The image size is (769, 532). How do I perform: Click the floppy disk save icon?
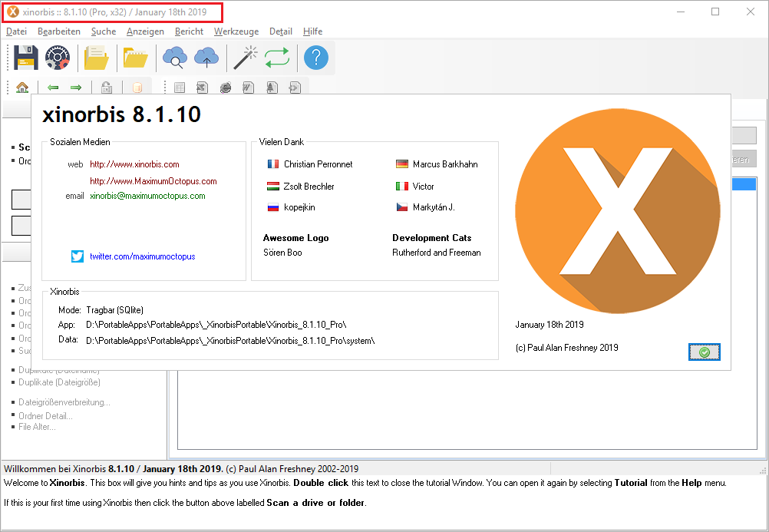pyautogui.click(x=26, y=58)
